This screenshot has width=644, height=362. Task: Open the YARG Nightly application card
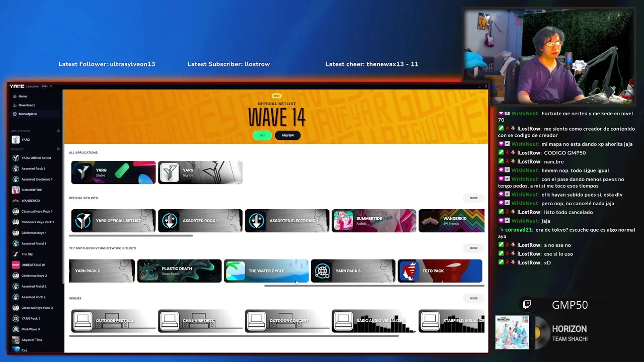point(200,172)
